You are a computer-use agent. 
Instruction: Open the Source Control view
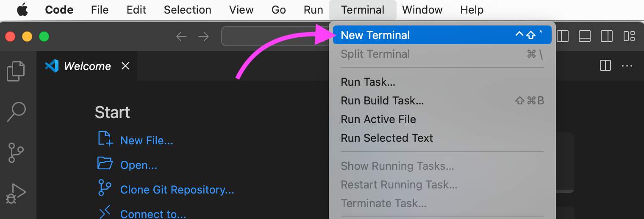click(16, 153)
